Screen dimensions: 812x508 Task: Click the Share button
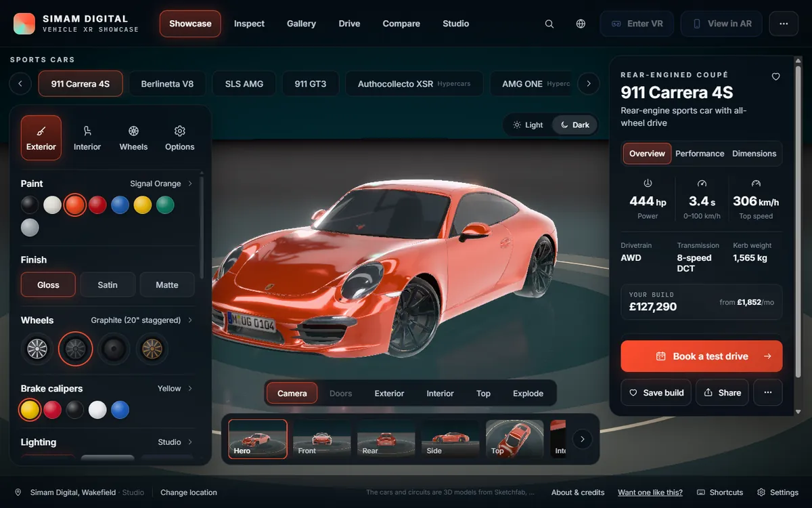(722, 392)
